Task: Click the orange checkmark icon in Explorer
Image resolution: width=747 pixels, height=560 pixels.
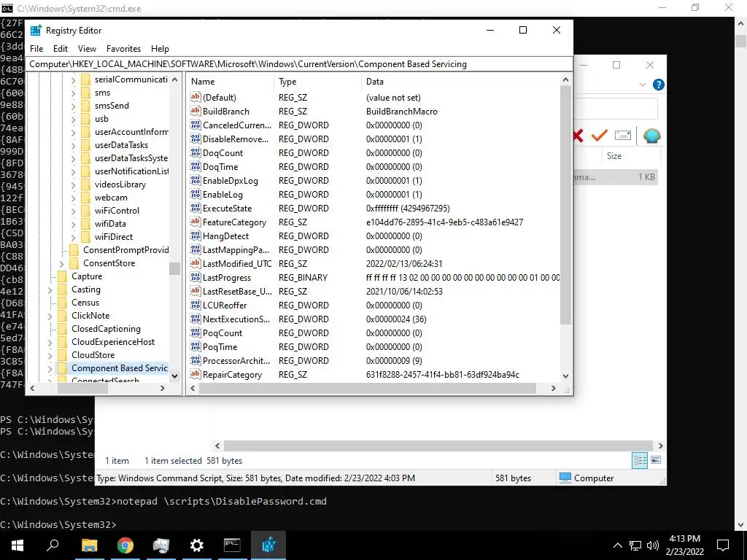Action: click(x=600, y=136)
